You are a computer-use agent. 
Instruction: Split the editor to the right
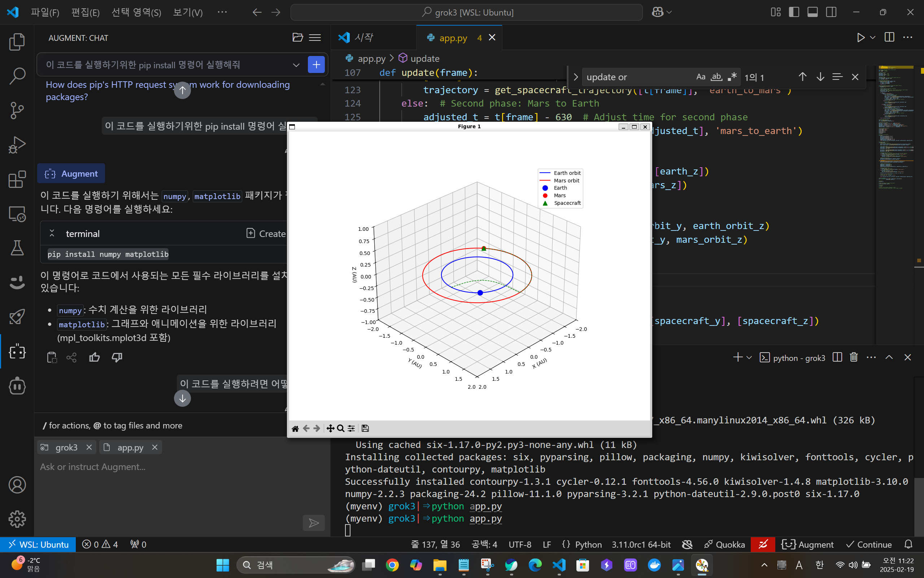tap(889, 38)
